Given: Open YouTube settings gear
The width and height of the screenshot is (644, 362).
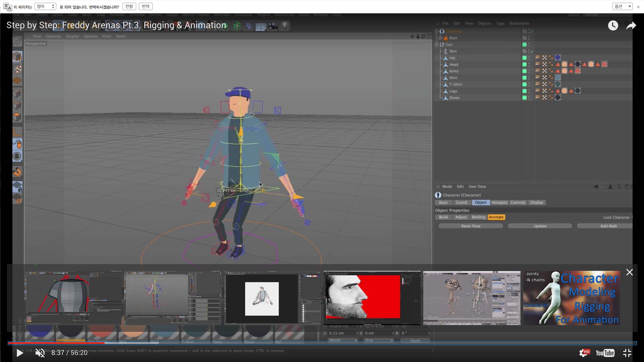Looking at the screenshot, I should [584, 353].
